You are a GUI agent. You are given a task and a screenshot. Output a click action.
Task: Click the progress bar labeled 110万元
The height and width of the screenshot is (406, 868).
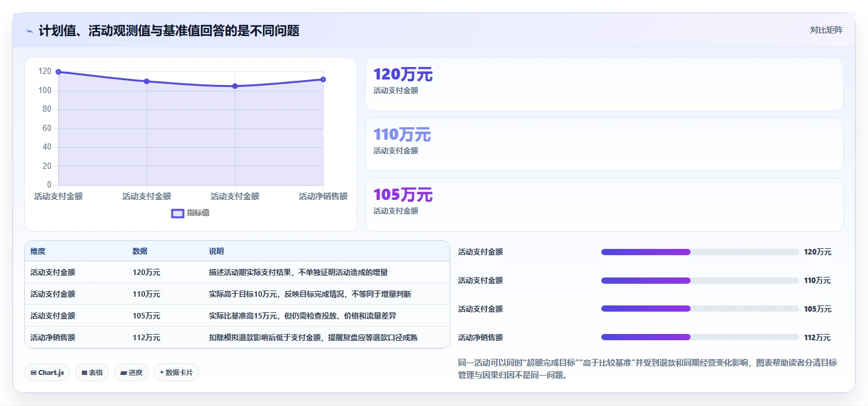(700, 281)
